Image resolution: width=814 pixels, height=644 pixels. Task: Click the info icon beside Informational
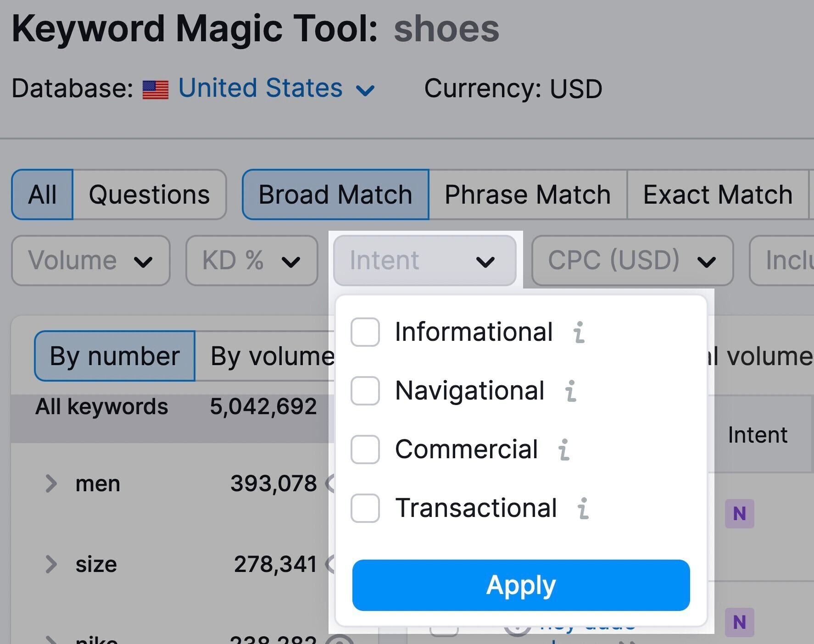click(x=579, y=332)
